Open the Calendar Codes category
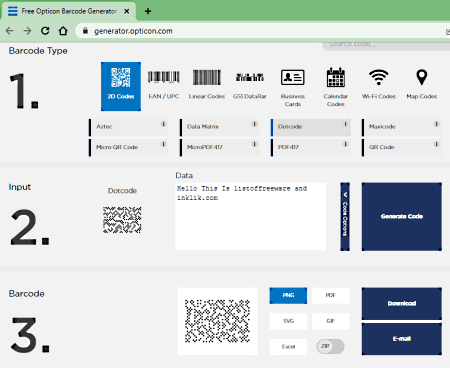This screenshot has height=368, width=450. tap(336, 87)
